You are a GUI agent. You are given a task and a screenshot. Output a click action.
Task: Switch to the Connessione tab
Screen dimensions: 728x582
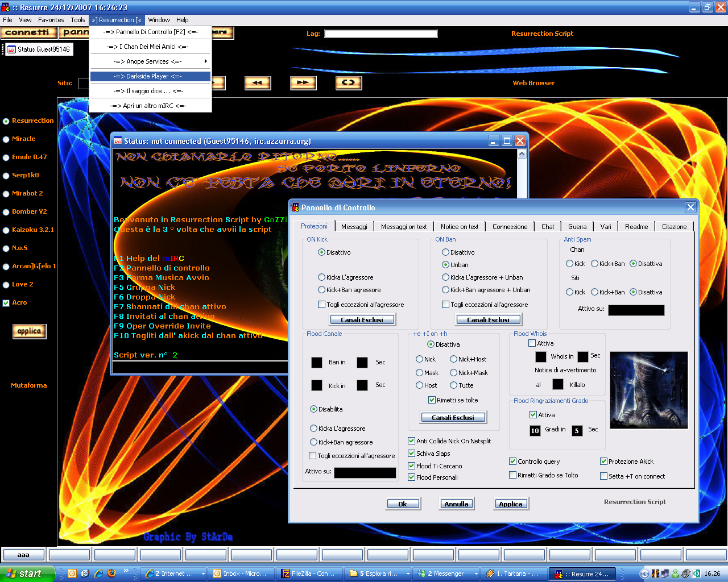[x=510, y=227]
